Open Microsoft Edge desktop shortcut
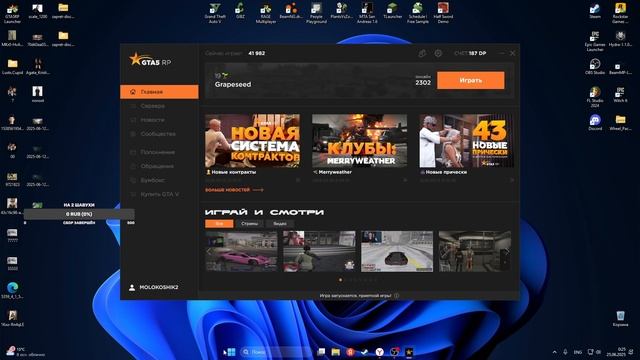The width and height of the screenshot is (640, 360). point(12,290)
